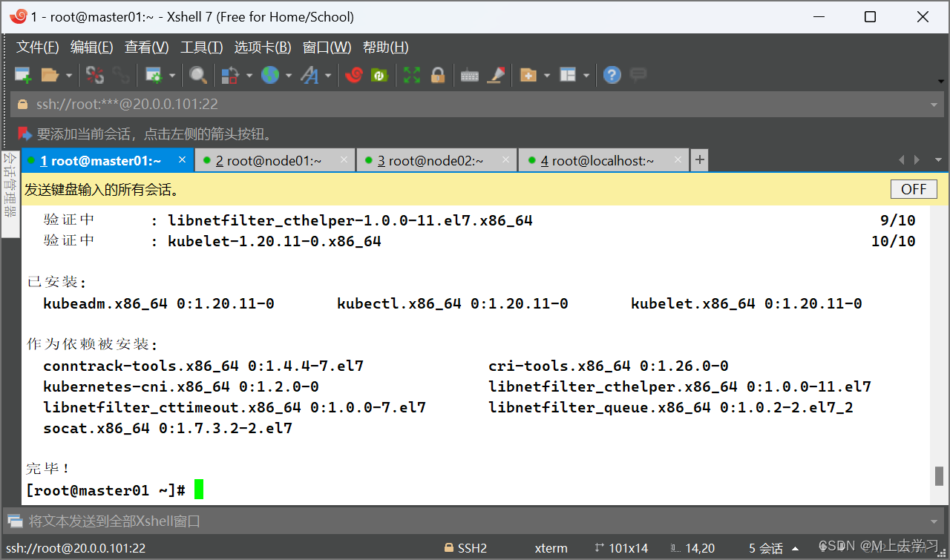Expand the compose bar options dropdown
Image resolution: width=950 pixels, height=560 pixels.
pos(934,521)
